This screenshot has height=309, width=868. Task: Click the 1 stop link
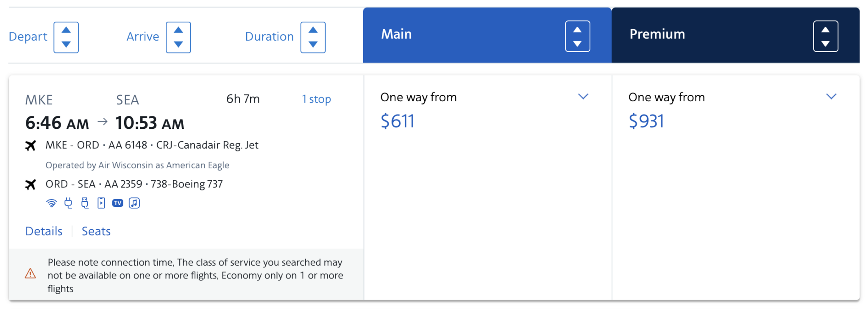pyautogui.click(x=317, y=99)
